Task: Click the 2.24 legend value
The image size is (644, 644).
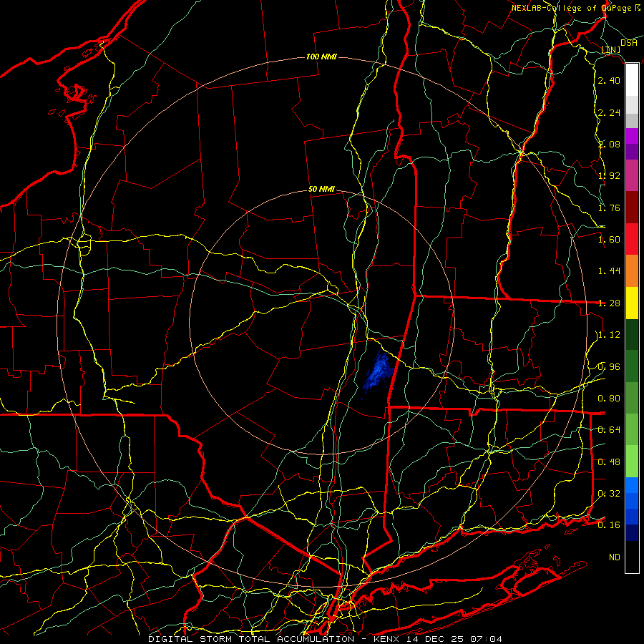Action: click(609, 112)
